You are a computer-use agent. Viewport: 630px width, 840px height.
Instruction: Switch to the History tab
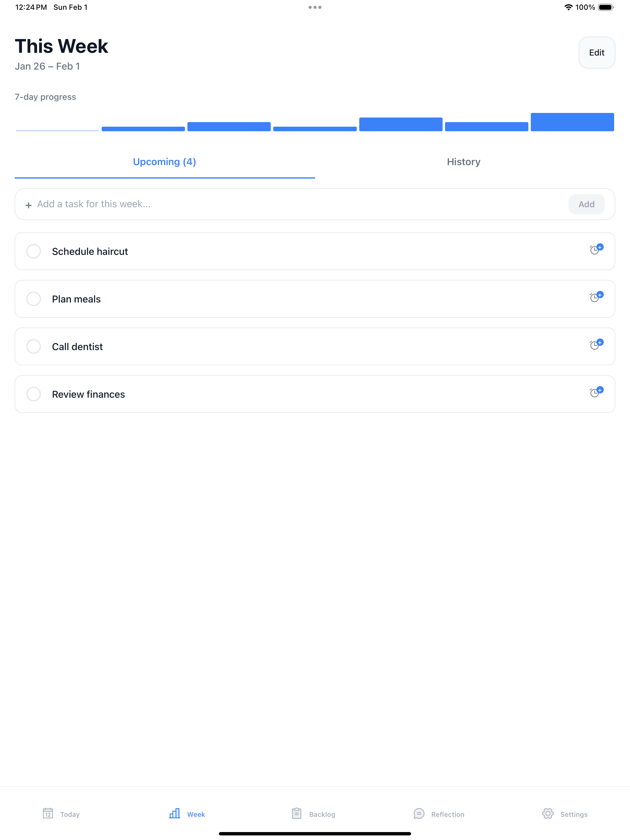(x=464, y=162)
